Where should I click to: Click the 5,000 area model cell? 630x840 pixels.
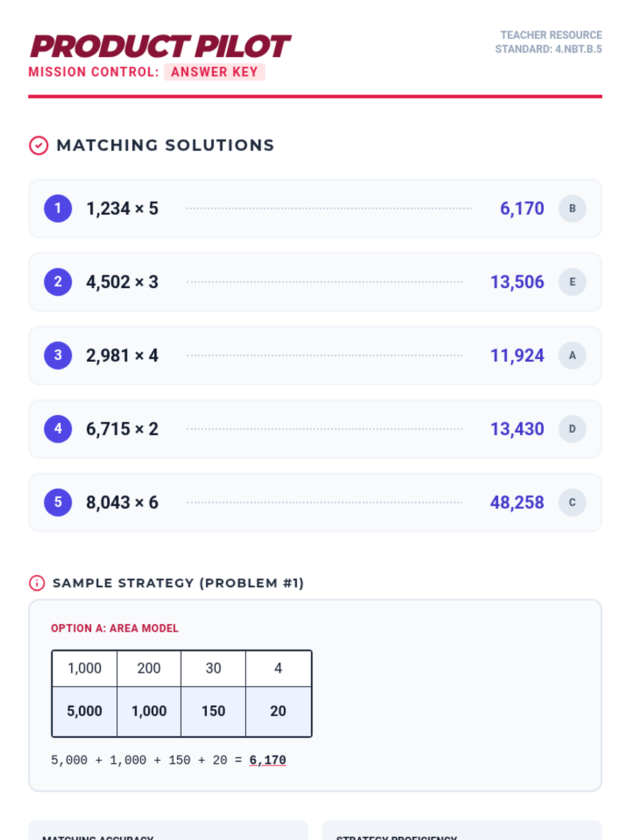85,711
